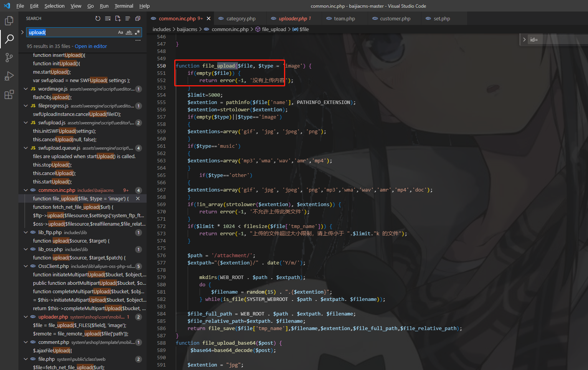Open the File menu
This screenshot has height=370, width=588.
pos(20,6)
